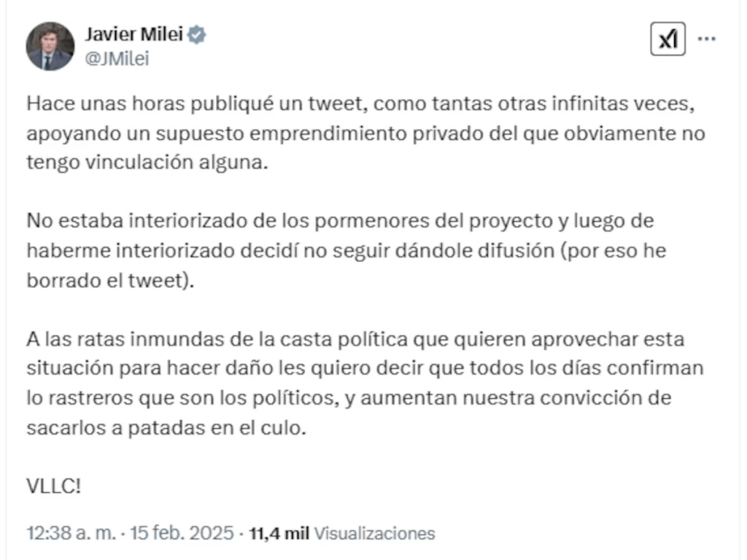747x560 pixels.
Task: Click the "VLLC!" sign-off text
Action: point(53,484)
